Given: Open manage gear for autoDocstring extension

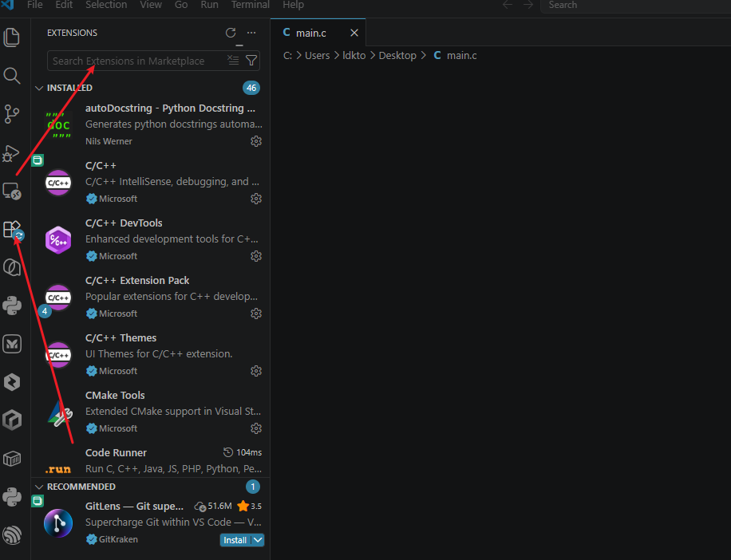Looking at the screenshot, I should [x=256, y=141].
